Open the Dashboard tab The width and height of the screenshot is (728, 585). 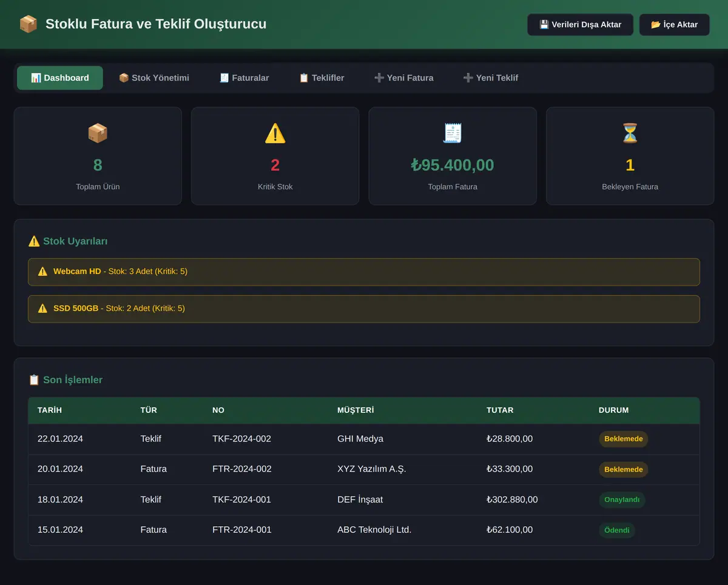click(x=60, y=78)
